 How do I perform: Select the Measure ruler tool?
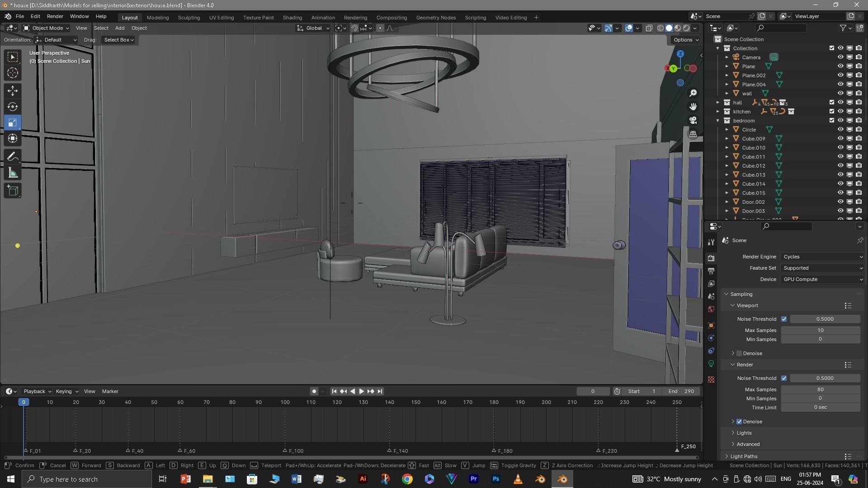13,173
